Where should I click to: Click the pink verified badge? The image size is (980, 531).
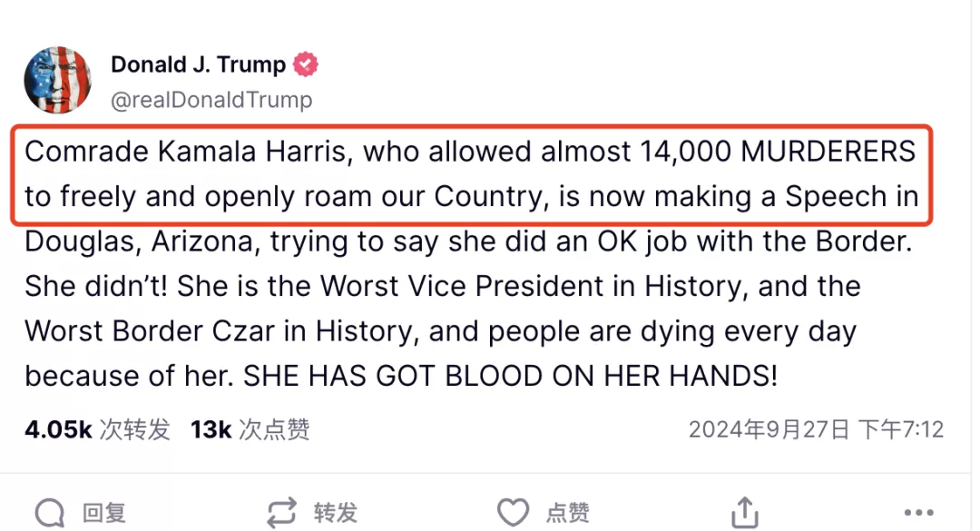(306, 64)
